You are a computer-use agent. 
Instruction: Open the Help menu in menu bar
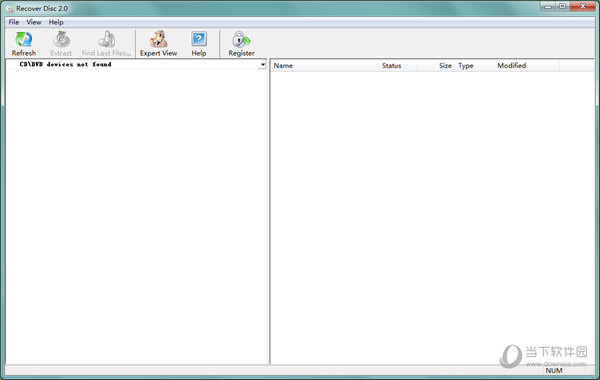[x=56, y=22]
